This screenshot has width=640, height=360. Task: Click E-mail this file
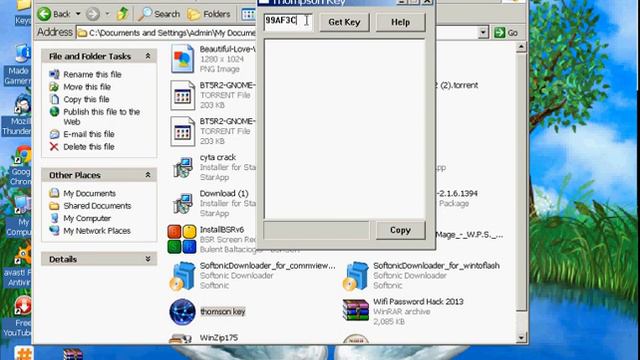[x=89, y=134]
